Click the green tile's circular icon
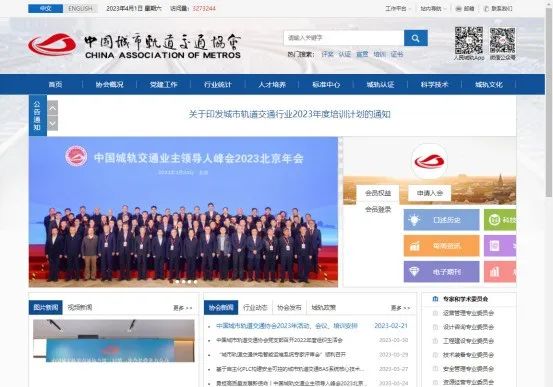 pyautogui.click(x=494, y=220)
